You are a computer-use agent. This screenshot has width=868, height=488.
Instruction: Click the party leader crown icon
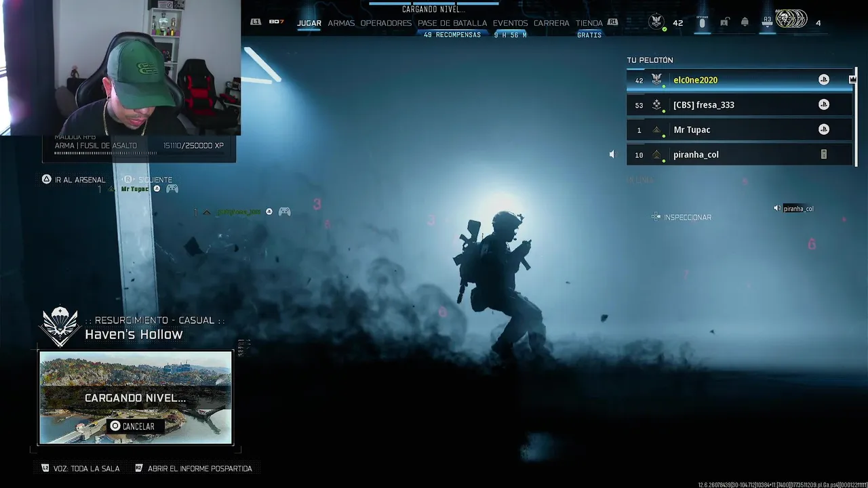pyautogui.click(x=853, y=79)
